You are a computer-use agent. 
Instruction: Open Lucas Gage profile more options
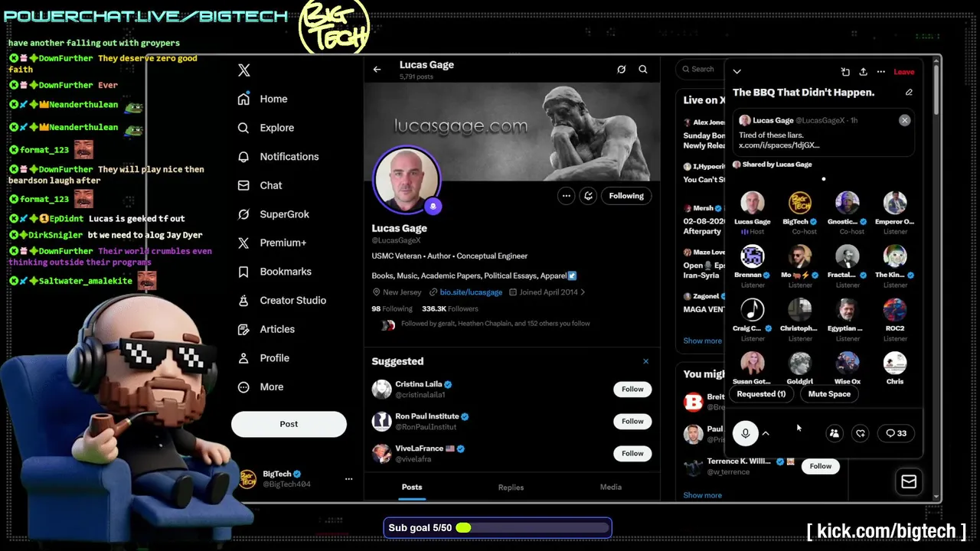(566, 196)
